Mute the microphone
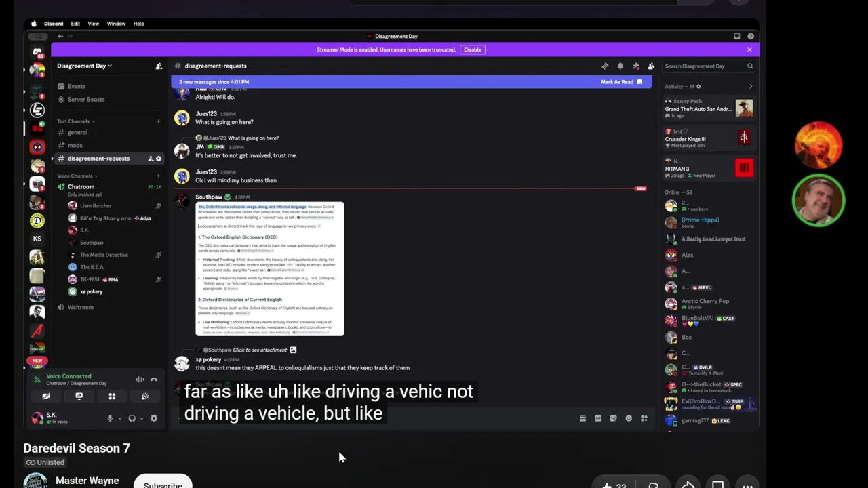 (110, 418)
